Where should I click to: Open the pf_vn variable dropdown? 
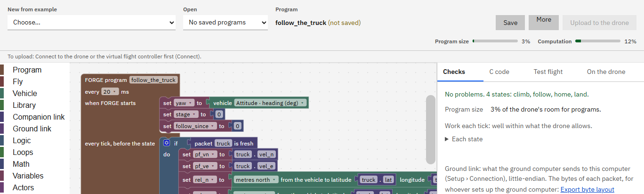click(x=205, y=154)
